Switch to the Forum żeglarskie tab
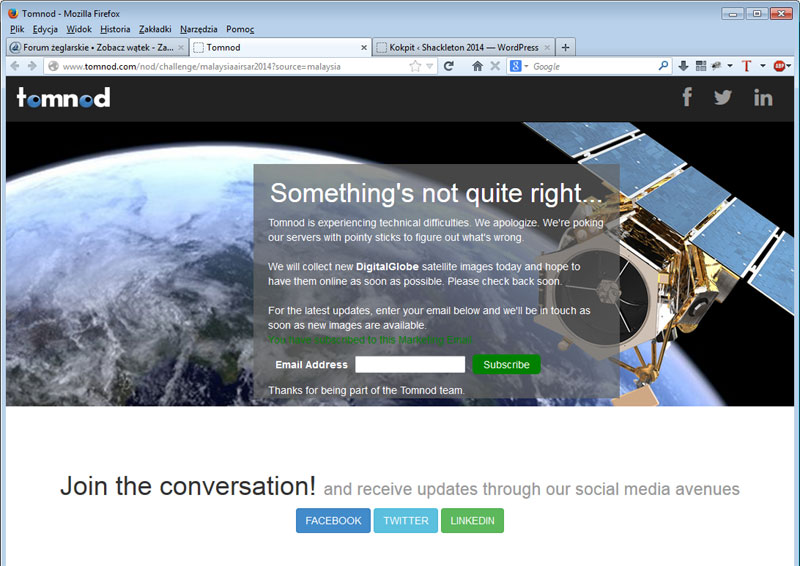Image resolution: width=800 pixels, height=566 pixels. pos(97,47)
